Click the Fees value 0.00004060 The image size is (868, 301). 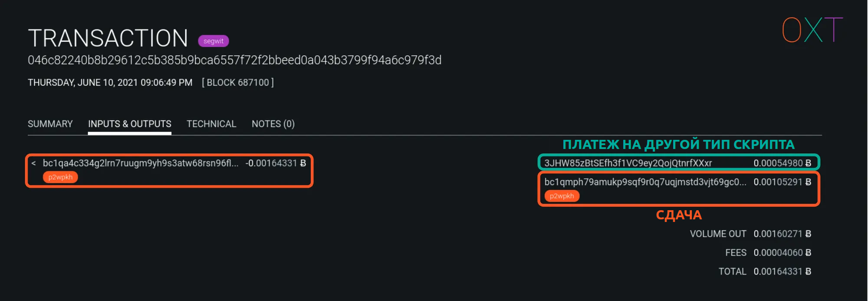[782, 252]
